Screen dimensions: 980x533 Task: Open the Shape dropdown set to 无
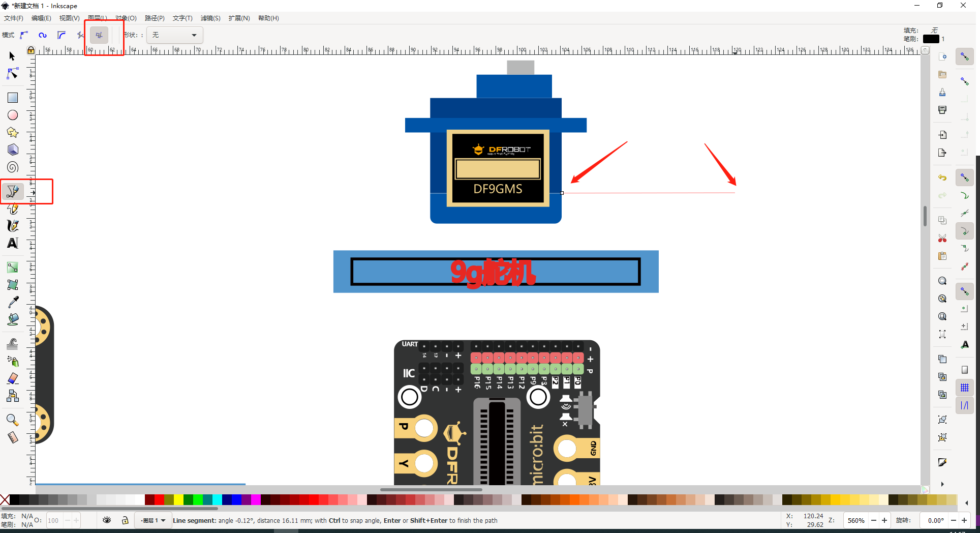pyautogui.click(x=175, y=35)
